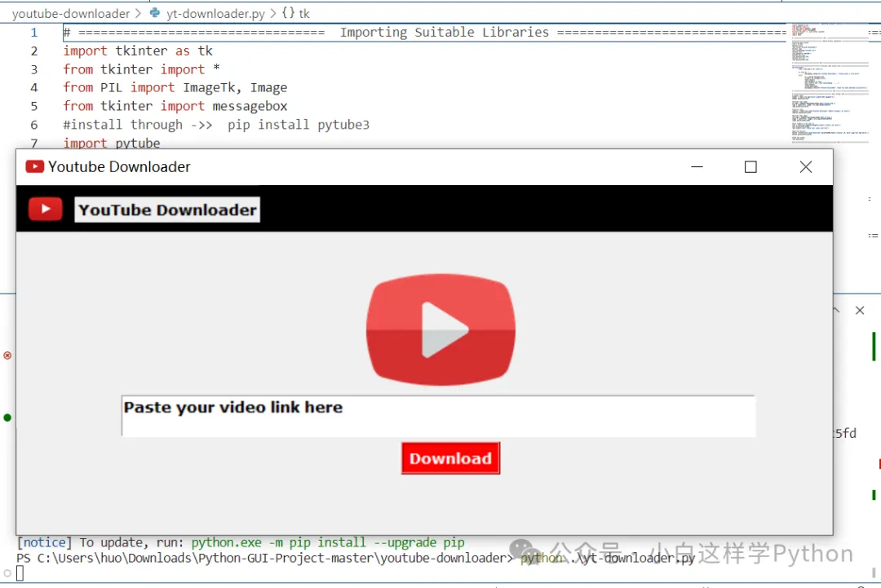881x588 pixels.
Task: Click the terminal prompt cursor box
Action: click(20, 573)
